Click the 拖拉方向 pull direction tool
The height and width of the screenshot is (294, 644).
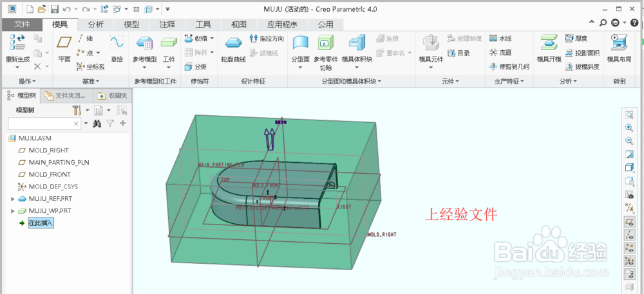[x=266, y=39]
